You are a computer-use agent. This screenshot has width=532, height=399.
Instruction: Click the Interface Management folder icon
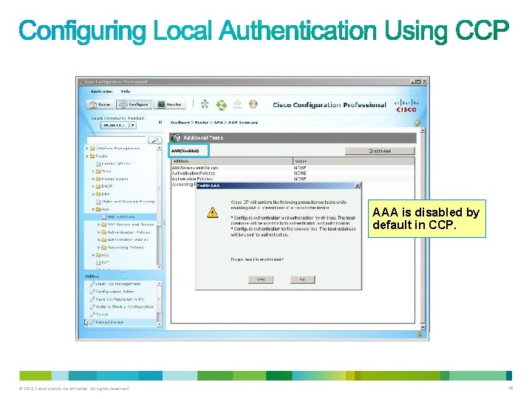coord(92,149)
